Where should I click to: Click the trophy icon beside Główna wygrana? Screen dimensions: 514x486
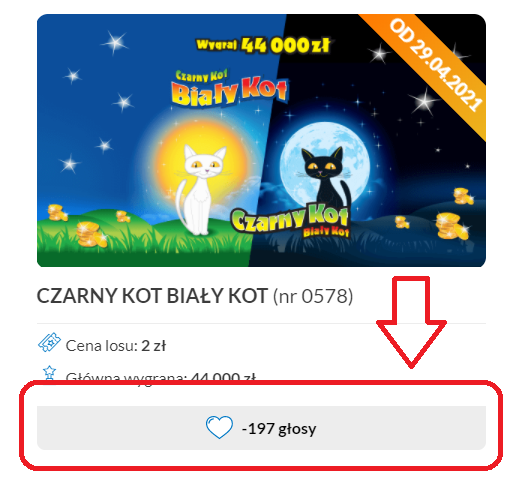(49, 372)
